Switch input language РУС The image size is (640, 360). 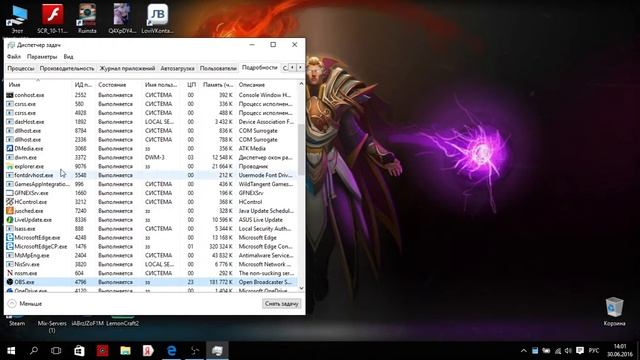click(x=594, y=351)
